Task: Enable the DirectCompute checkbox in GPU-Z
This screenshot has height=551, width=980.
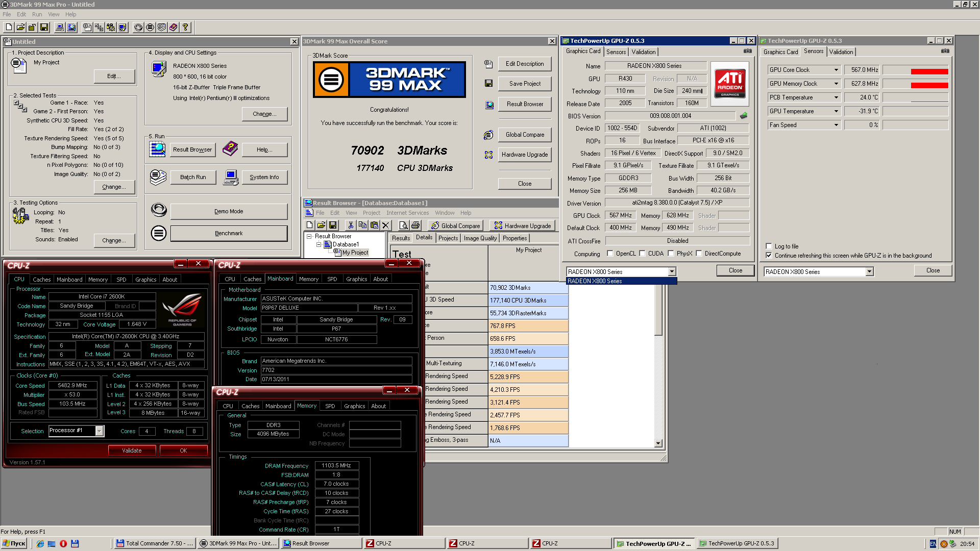Action: [699, 253]
